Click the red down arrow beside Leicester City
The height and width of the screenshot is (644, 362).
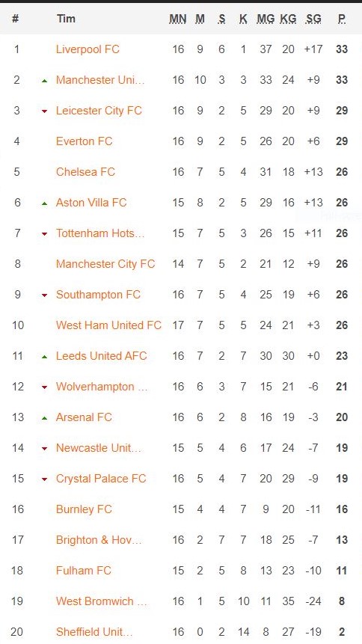coord(44,111)
